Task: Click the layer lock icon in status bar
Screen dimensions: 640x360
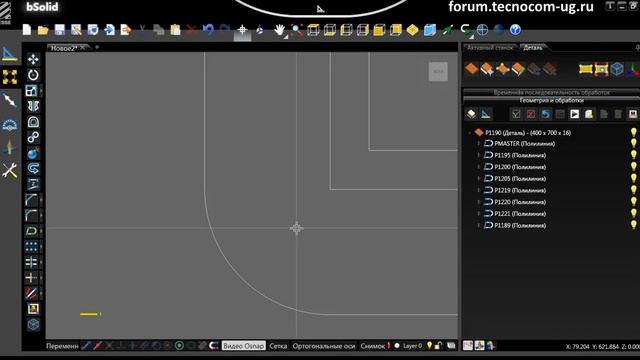Action: [438, 346]
